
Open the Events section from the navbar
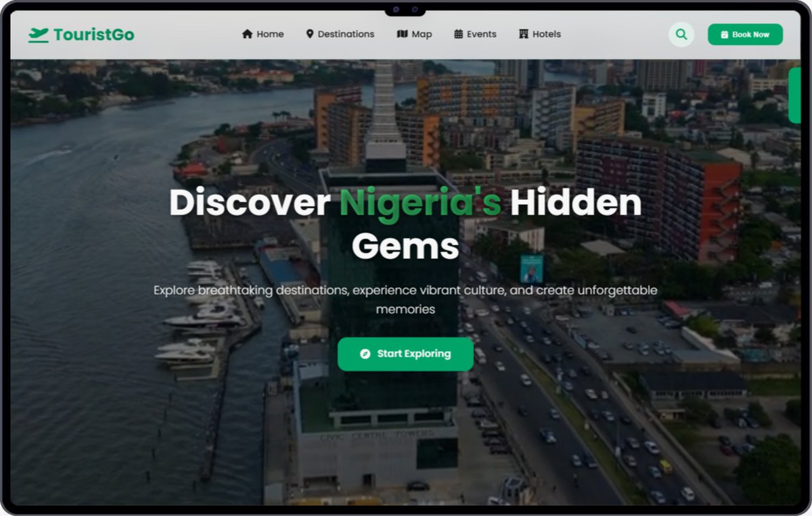(x=480, y=34)
